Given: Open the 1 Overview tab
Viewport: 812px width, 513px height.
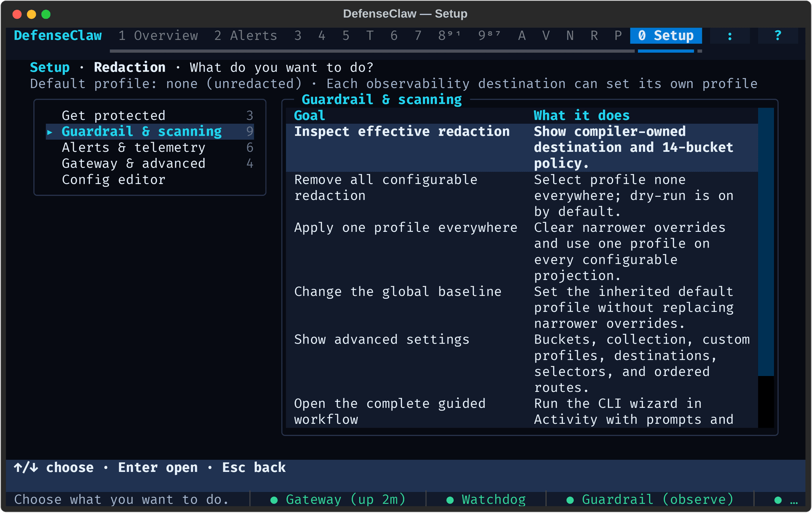Looking at the screenshot, I should 158,36.
